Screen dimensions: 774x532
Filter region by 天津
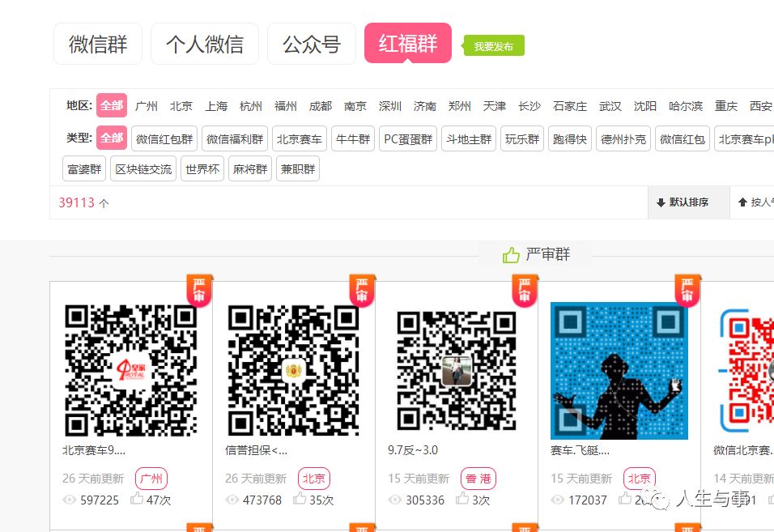pos(495,106)
